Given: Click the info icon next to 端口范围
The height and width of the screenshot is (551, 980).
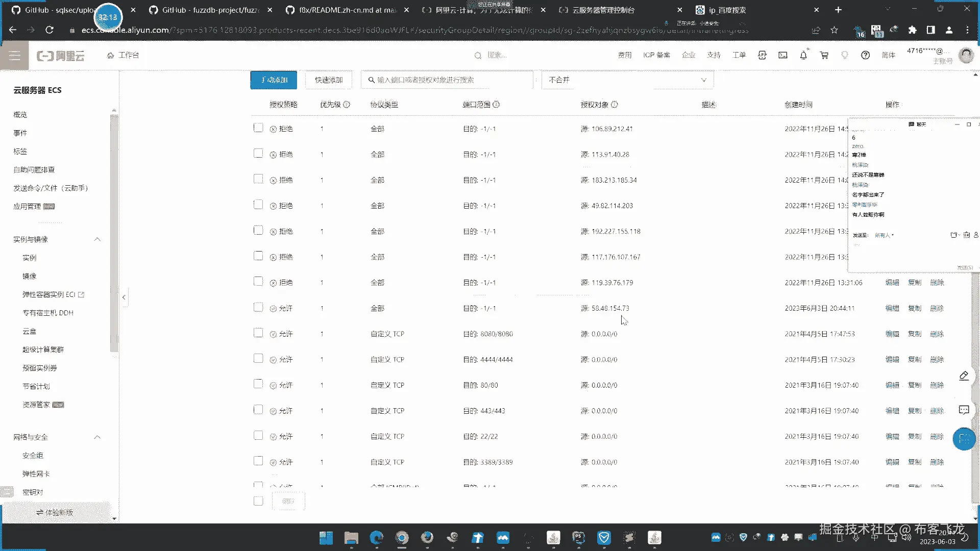Looking at the screenshot, I should 496,105.
